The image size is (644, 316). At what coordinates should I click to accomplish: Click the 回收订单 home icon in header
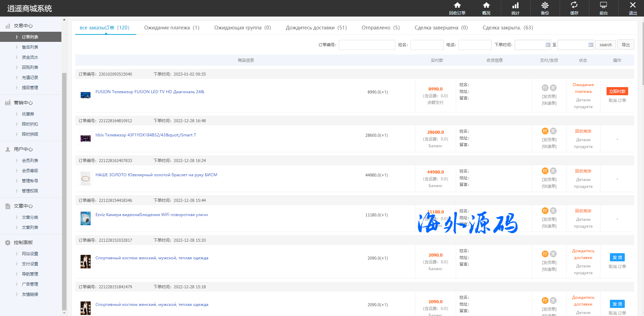point(457,5)
